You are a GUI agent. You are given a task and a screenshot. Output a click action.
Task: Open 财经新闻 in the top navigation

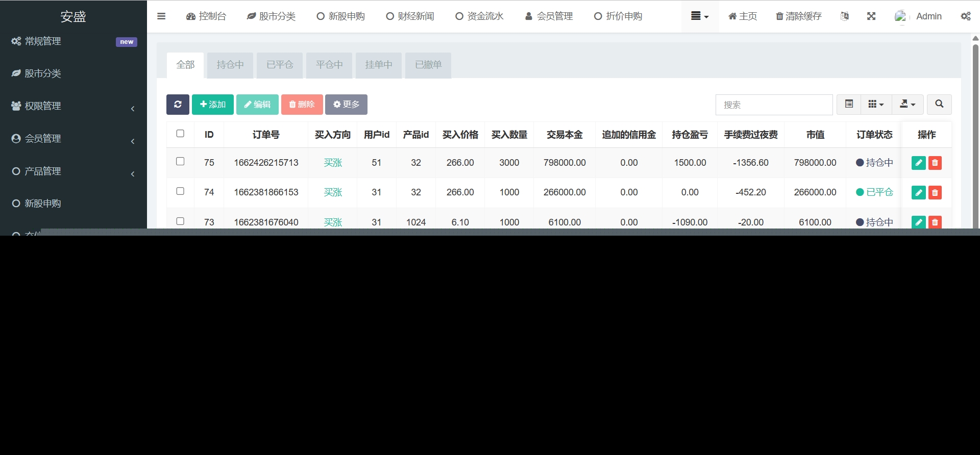coord(410,16)
